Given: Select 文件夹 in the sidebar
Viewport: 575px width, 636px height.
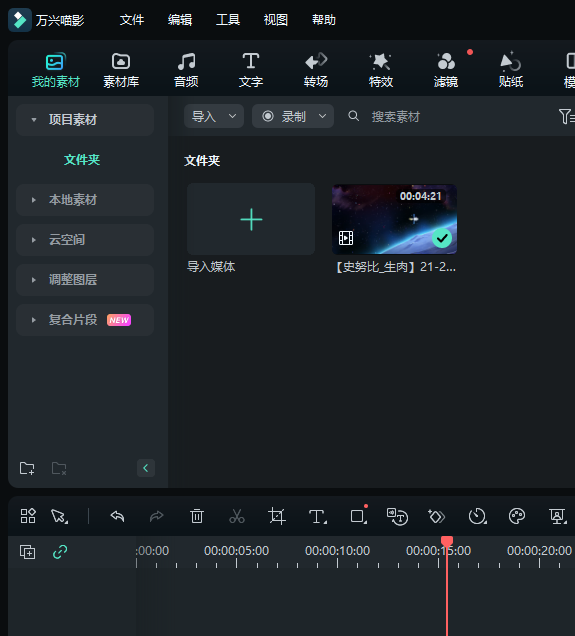Looking at the screenshot, I should (82, 159).
